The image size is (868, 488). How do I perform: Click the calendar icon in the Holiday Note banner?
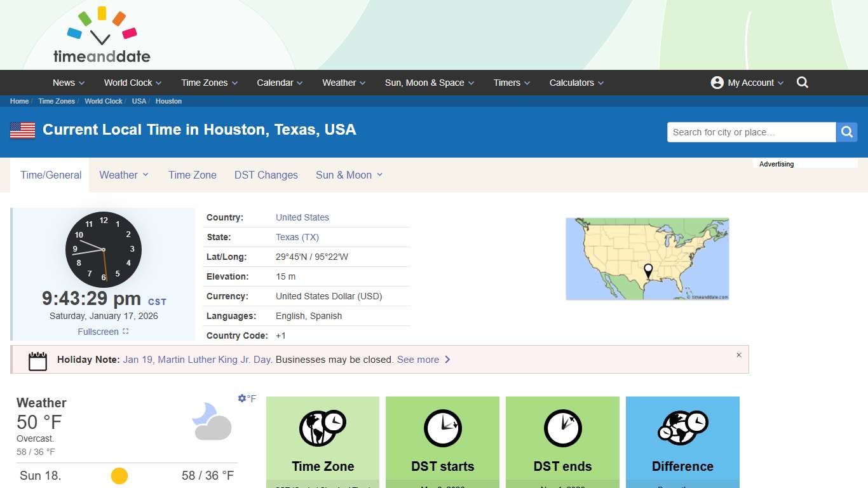pyautogui.click(x=37, y=360)
